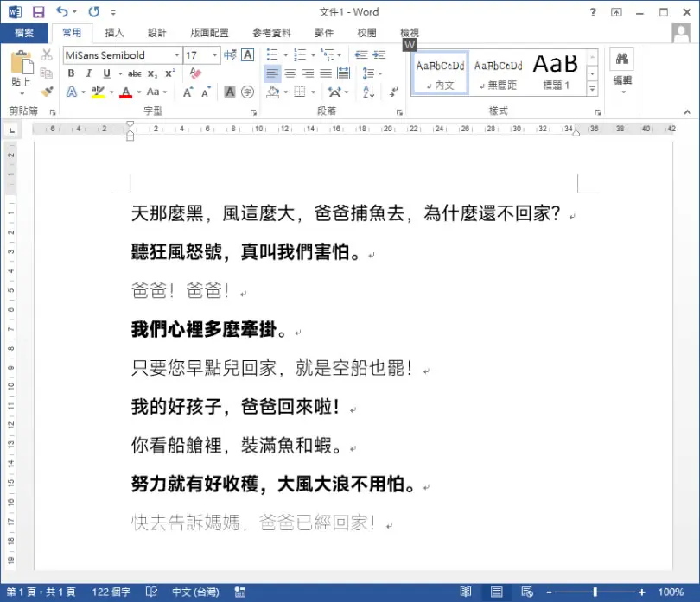700x602 pixels.
Task: Toggle strikethrough abc formatting
Action: coord(134,73)
